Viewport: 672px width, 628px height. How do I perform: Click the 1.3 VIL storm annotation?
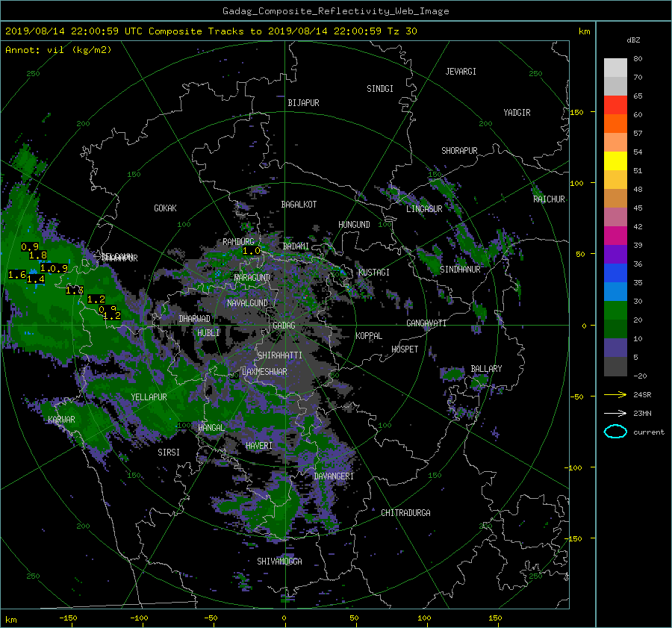(75, 290)
